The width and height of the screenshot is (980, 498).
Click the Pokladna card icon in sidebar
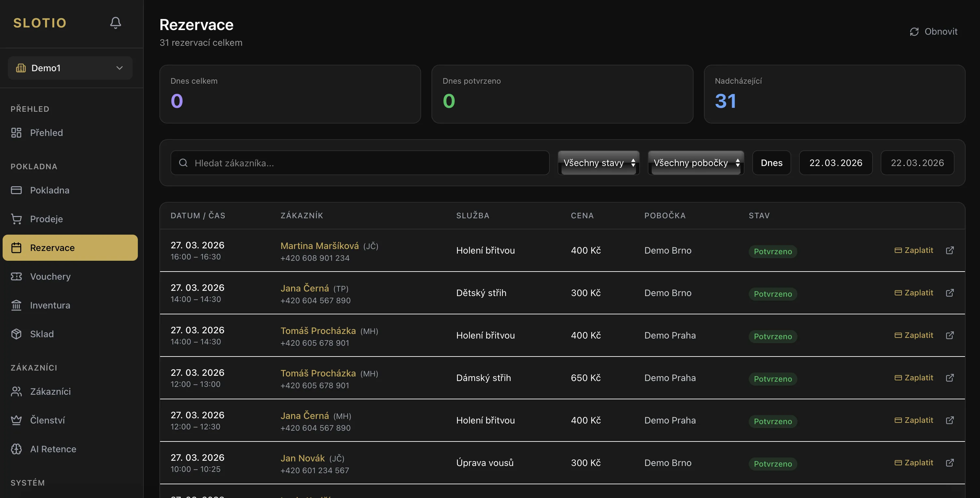pyautogui.click(x=16, y=190)
